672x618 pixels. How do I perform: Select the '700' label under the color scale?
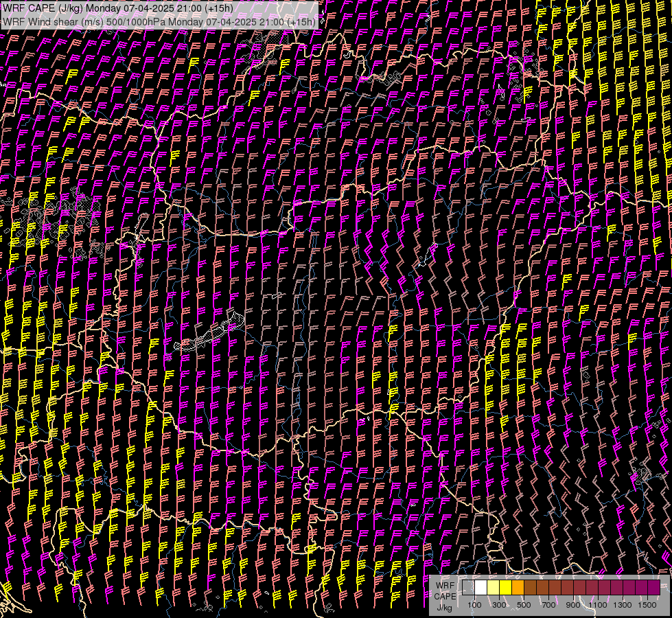coord(548,605)
